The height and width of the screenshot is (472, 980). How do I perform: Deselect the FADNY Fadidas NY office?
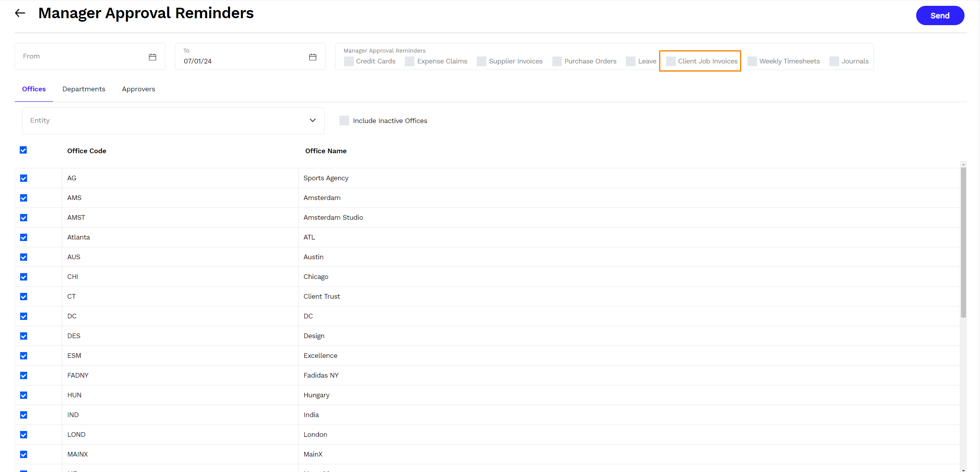point(24,376)
